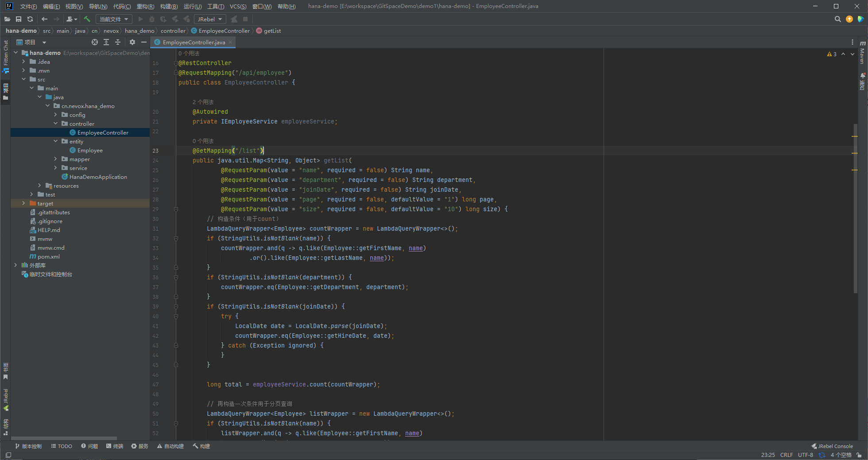Hide project panel with minus icon
Viewport: 868px width, 460px height.
pos(144,42)
